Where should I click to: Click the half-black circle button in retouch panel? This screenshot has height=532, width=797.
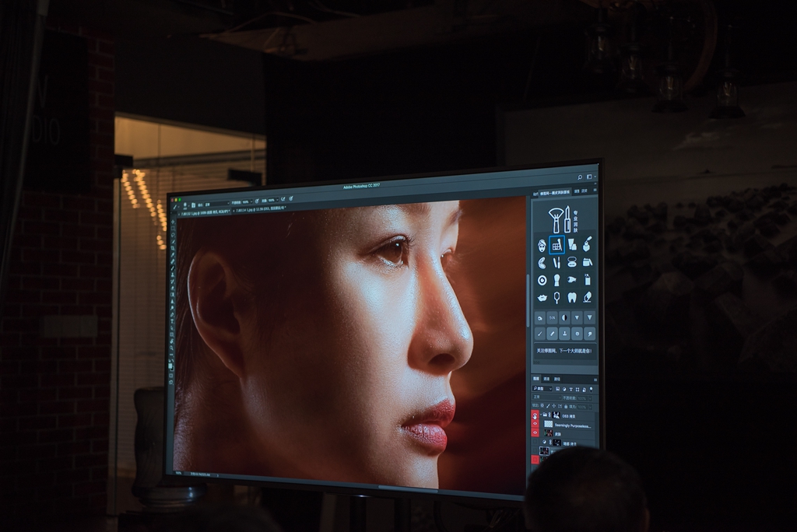564,317
